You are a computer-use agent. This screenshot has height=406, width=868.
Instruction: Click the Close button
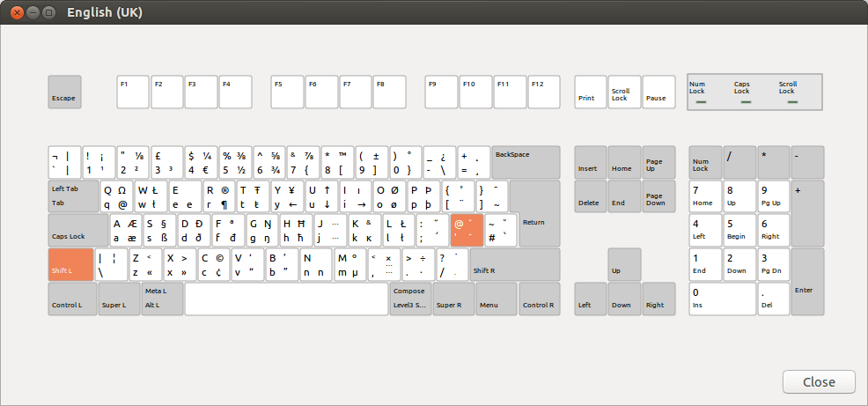819,382
